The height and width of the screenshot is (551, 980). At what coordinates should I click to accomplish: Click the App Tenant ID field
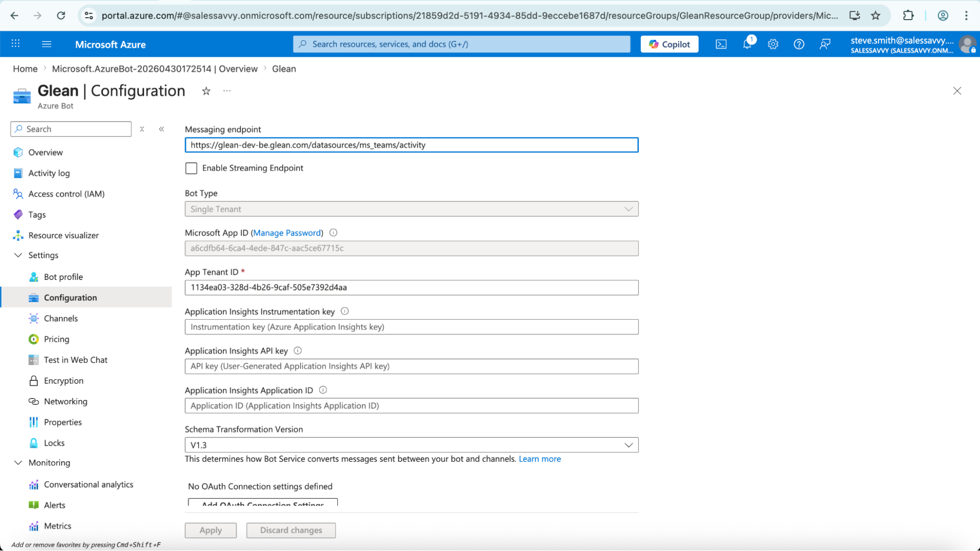click(411, 288)
